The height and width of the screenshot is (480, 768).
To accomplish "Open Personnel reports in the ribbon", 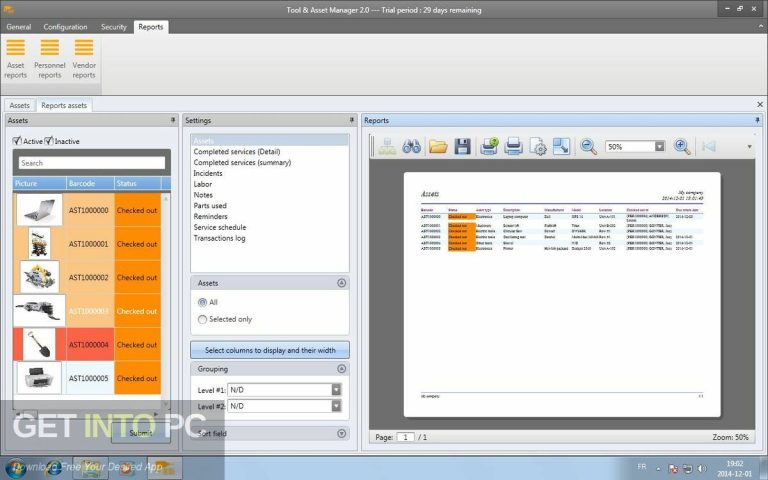I will click(x=50, y=58).
